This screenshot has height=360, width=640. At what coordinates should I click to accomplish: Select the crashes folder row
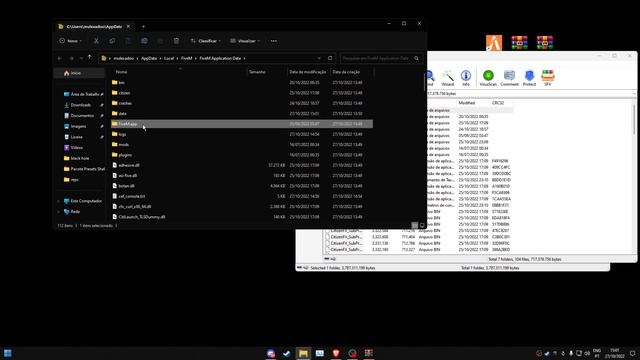point(242,103)
